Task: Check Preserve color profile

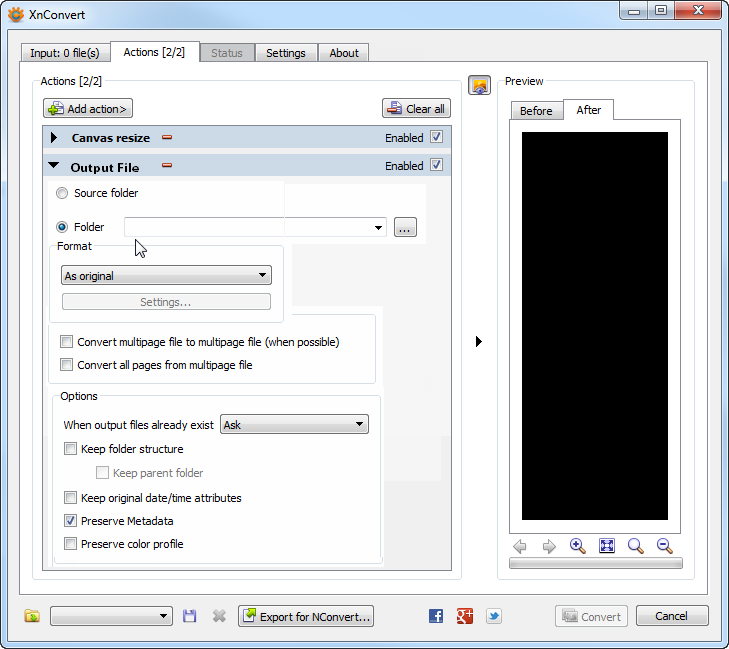Action: (x=70, y=543)
